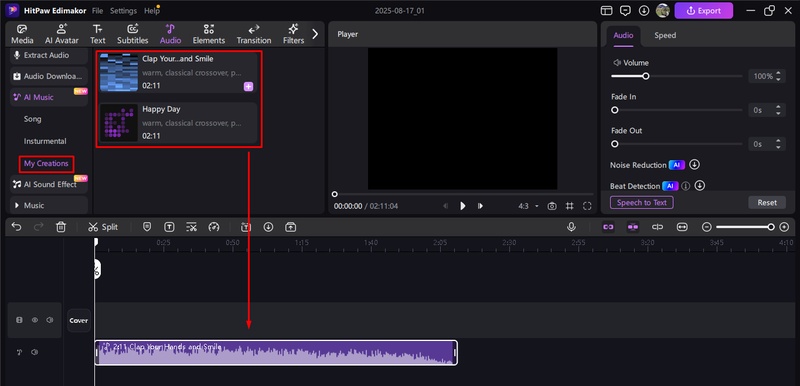Open the Transition panel
800x386 pixels.
(x=254, y=34)
